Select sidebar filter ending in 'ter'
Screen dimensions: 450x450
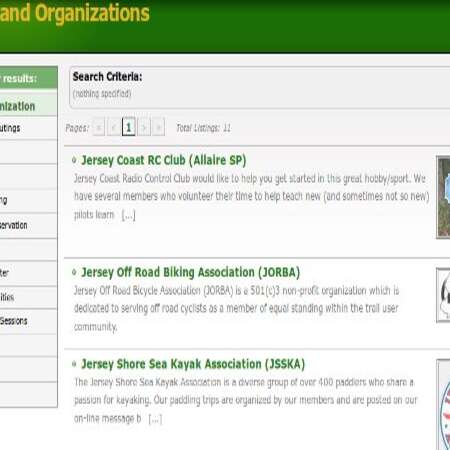pos(28,273)
